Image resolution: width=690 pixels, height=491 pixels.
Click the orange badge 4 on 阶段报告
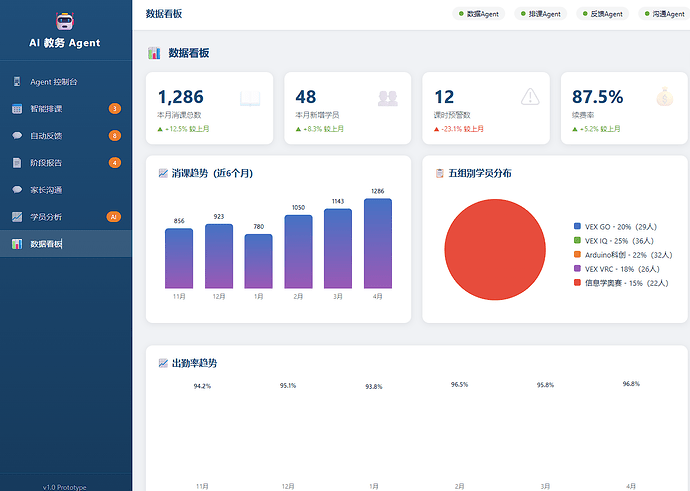114,163
